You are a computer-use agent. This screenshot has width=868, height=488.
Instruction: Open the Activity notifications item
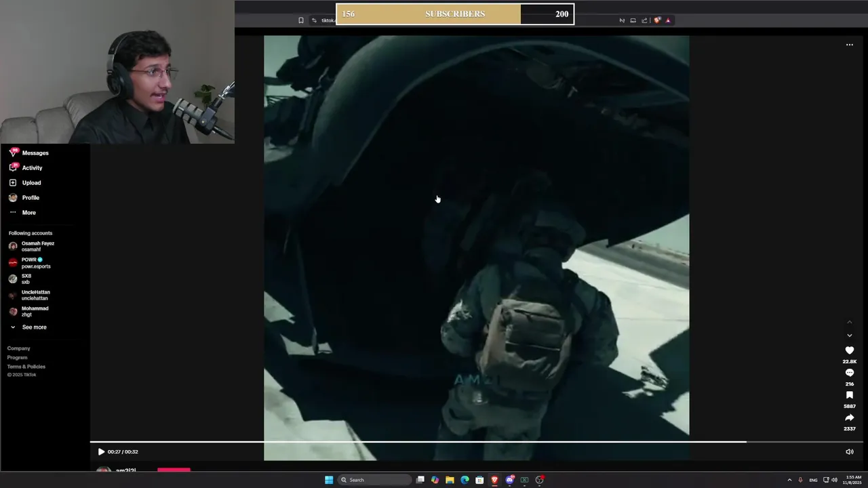(x=26, y=168)
